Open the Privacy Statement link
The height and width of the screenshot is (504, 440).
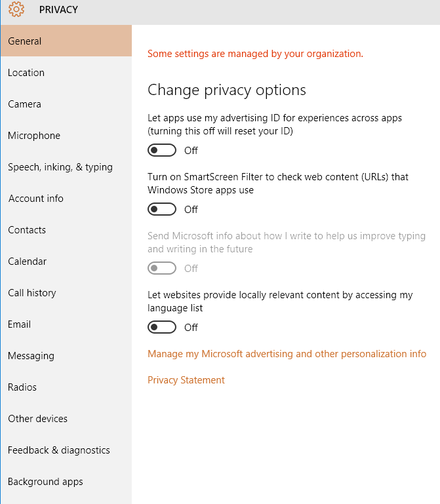click(x=186, y=380)
